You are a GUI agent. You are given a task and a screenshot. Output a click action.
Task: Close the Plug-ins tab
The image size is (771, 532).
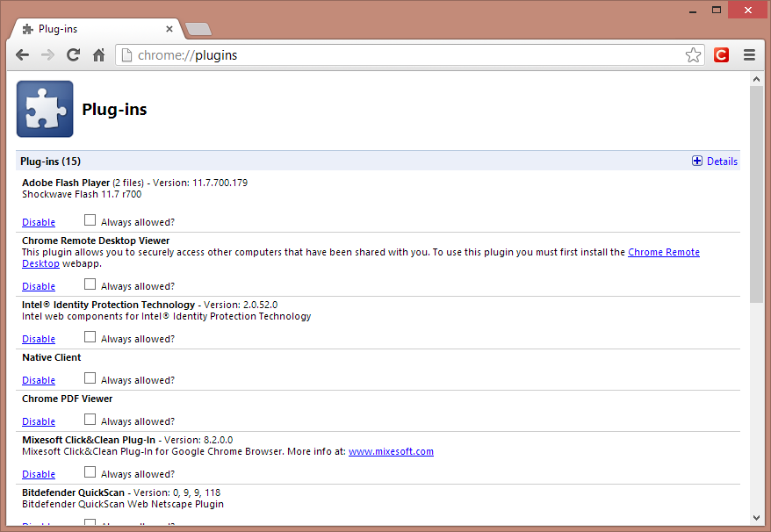tap(169, 29)
